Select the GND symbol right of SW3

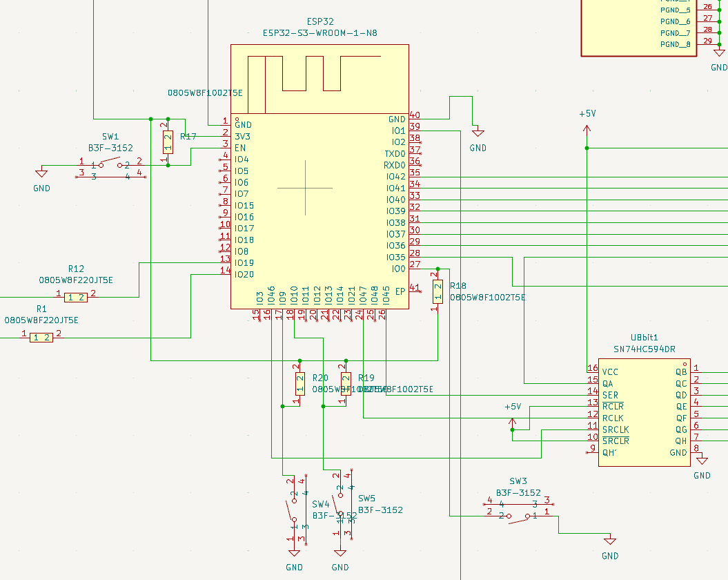tap(609, 541)
